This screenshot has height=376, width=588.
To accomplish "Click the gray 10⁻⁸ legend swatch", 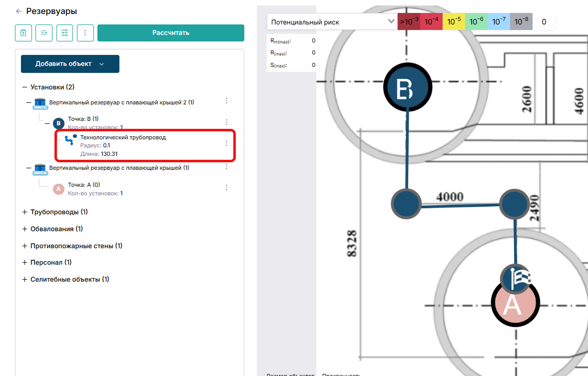I will (x=521, y=22).
